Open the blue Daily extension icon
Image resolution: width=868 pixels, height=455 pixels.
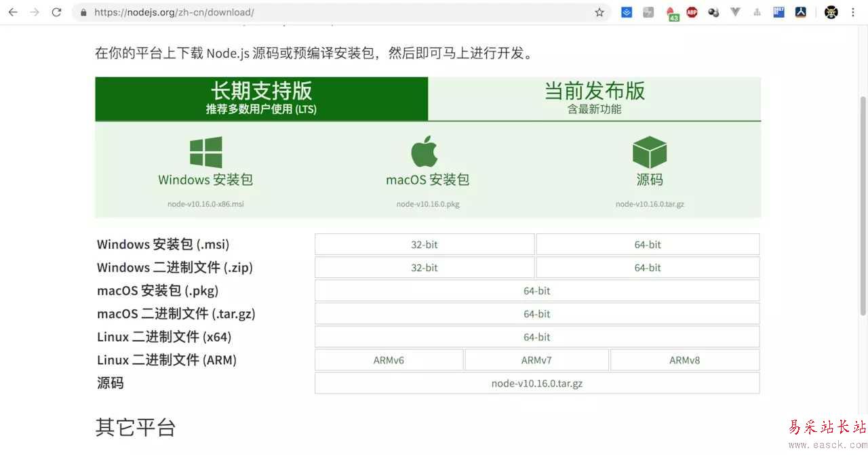click(779, 12)
